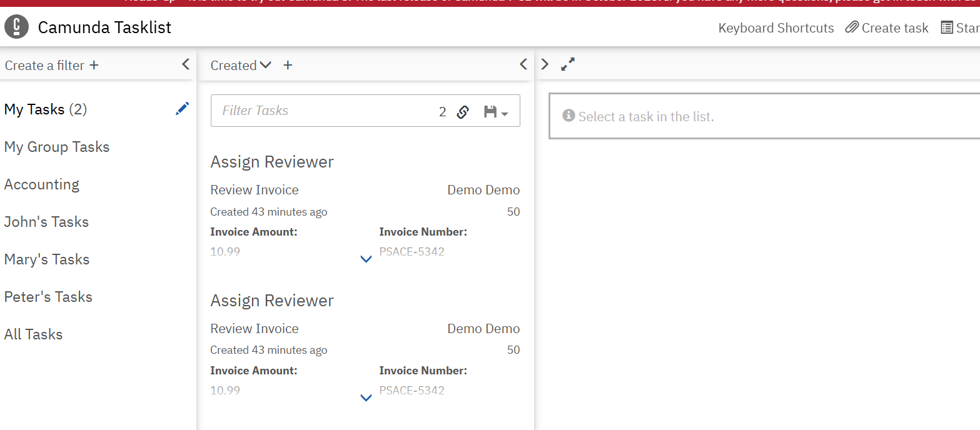This screenshot has width=980, height=430.
Task: Click the plus icon beside Create a filter
Action: [x=94, y=65]
